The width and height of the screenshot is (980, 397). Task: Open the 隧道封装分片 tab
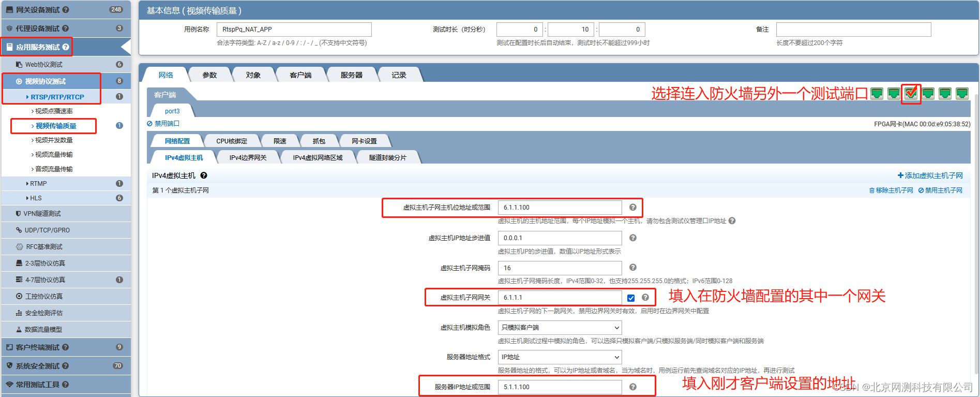point(388,157)
